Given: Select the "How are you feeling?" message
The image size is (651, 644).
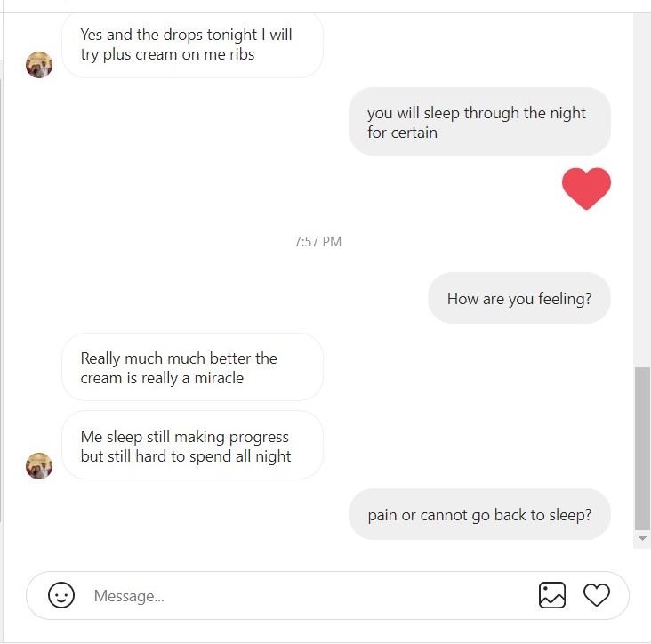Looking at the screenshot, I should coord(518,299).
